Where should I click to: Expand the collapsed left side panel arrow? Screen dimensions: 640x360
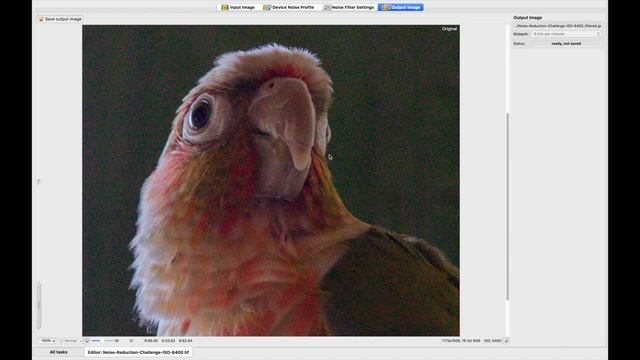38,180
